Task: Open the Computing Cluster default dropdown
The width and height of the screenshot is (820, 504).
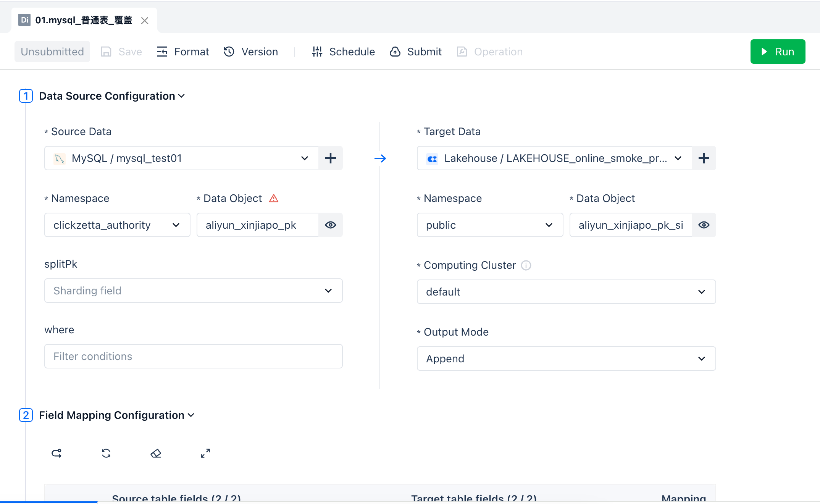Action: [566, 292]
